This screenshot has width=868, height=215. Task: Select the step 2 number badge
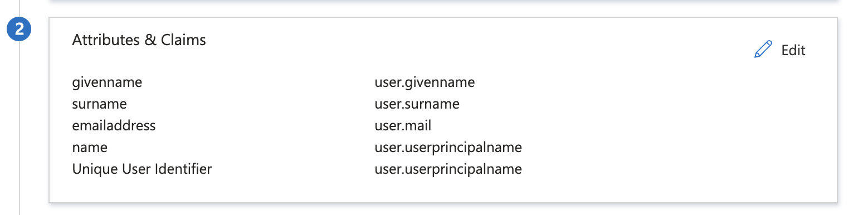19,30
